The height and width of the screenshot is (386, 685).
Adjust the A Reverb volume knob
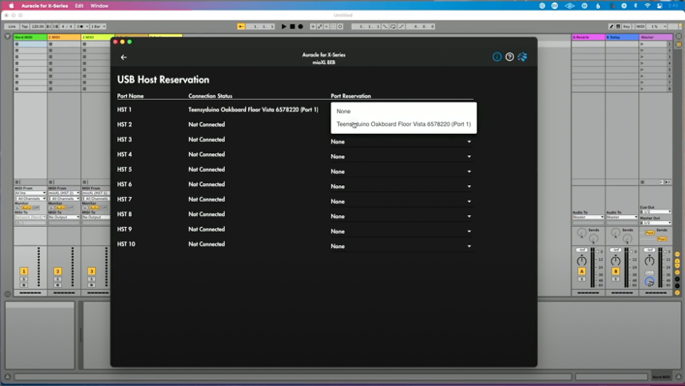pos(581,261)
